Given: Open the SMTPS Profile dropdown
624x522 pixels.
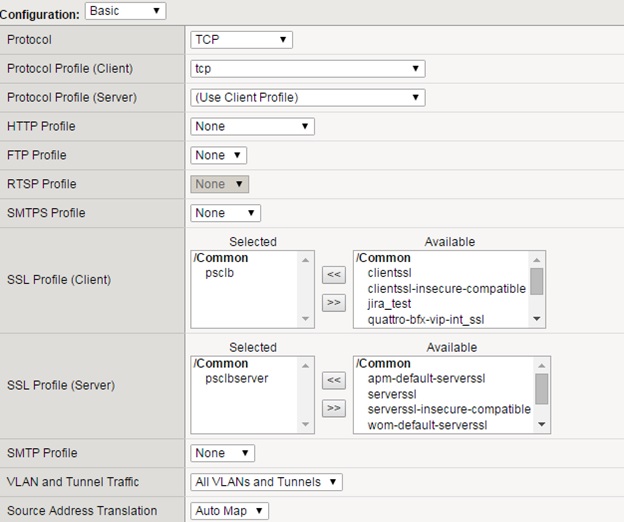Looking at the screenshot, I should point(225,213).
